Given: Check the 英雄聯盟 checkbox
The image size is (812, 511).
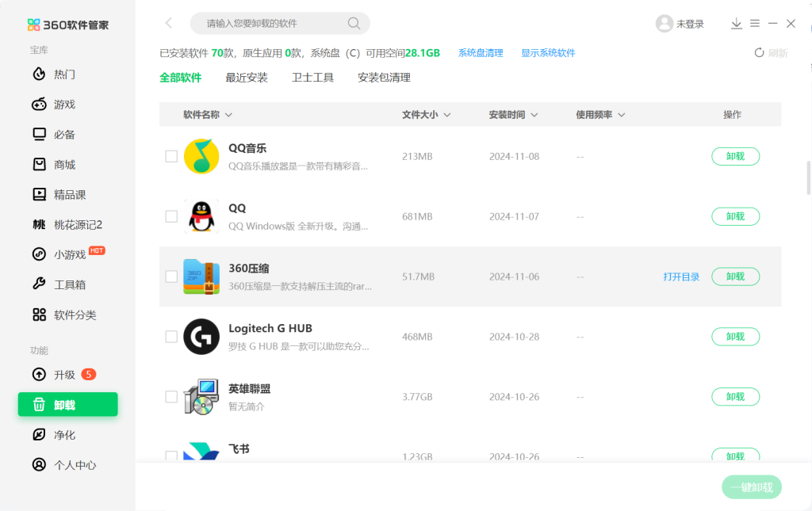Looking at the screenshot, I should pyautogui.click(x=171, y=397).
